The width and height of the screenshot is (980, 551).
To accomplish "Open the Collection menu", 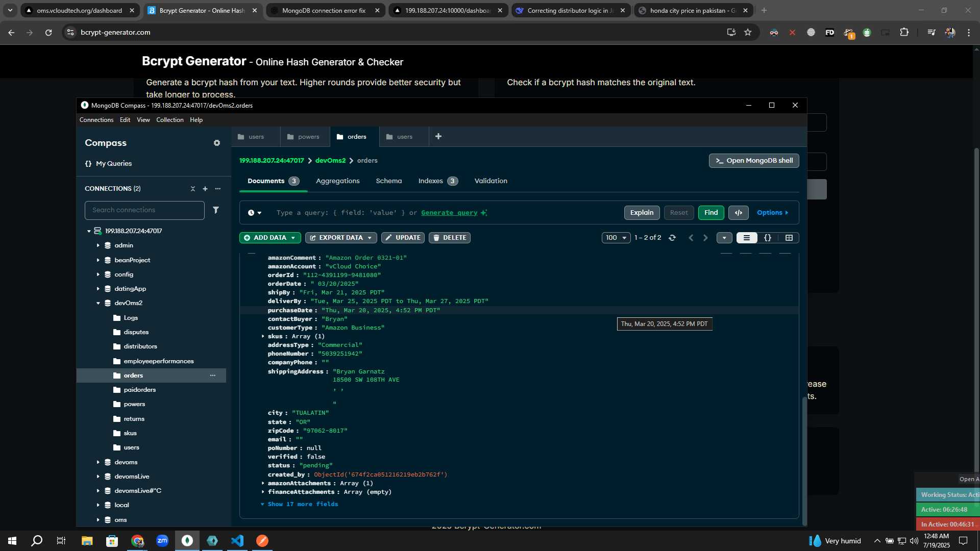I will click(170, 120).
